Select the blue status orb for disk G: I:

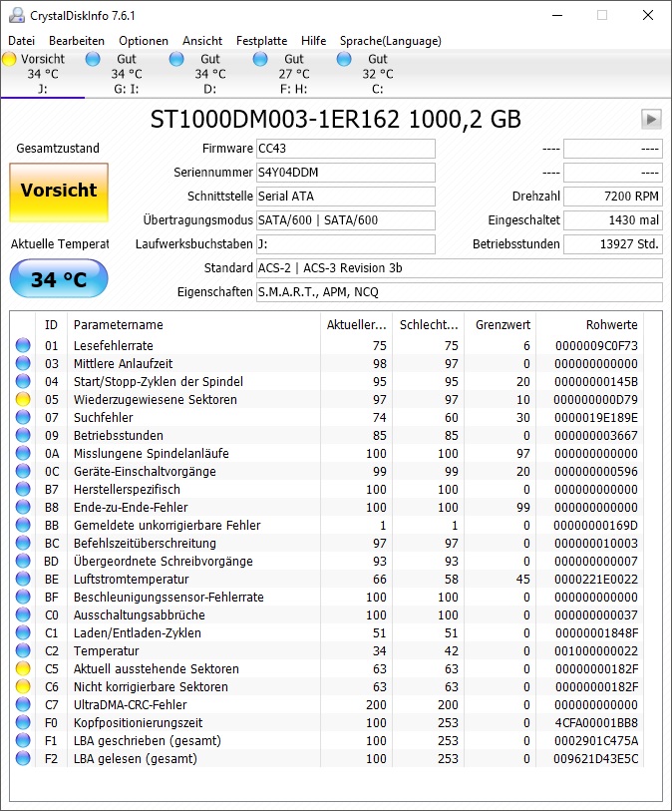click(93, 59)
